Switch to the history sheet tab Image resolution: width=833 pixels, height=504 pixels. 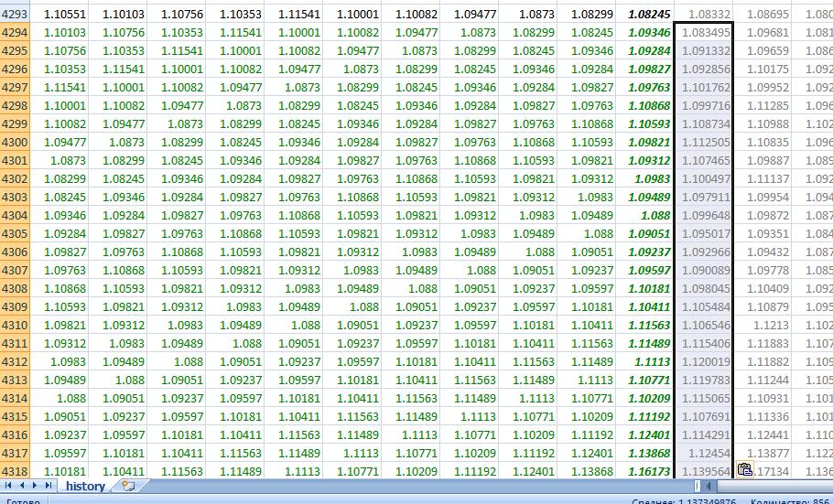click(x=84, y=486)
